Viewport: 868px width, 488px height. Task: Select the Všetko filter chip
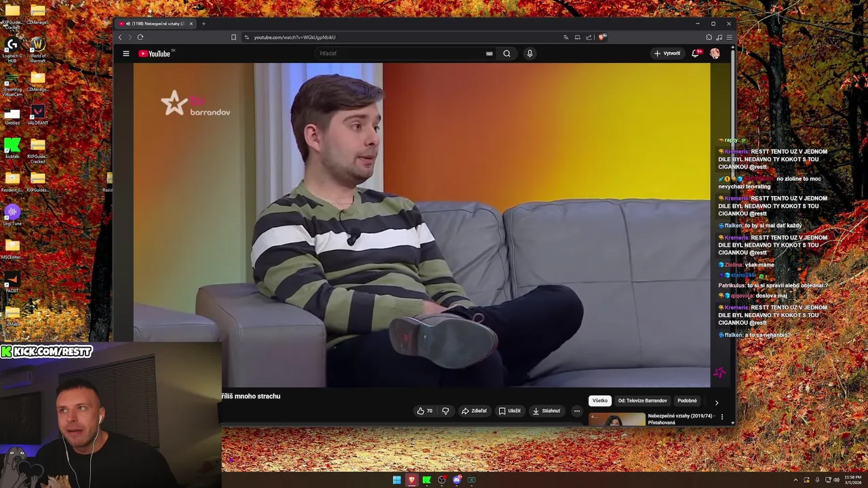599,401
